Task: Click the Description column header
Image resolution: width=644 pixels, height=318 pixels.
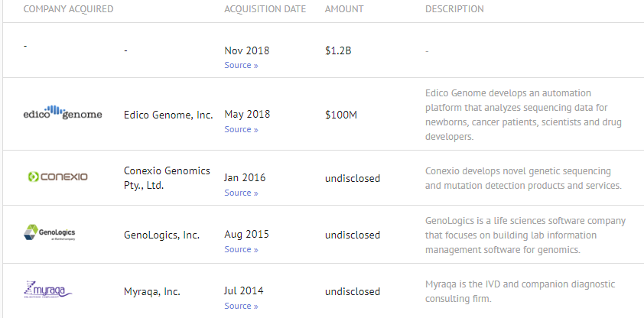Action: pyautogui.click(x=454, y=9)
